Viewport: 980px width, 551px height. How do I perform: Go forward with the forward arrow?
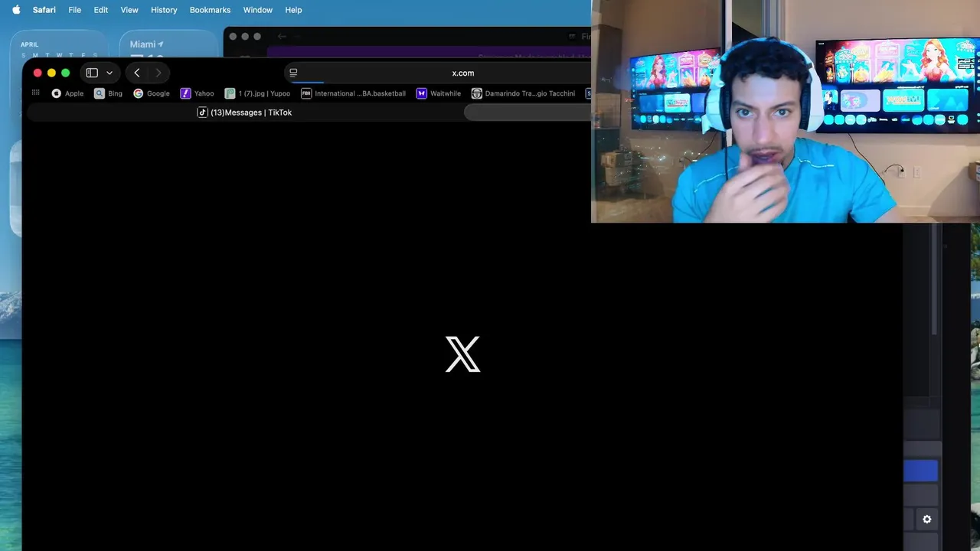(158, 73)
